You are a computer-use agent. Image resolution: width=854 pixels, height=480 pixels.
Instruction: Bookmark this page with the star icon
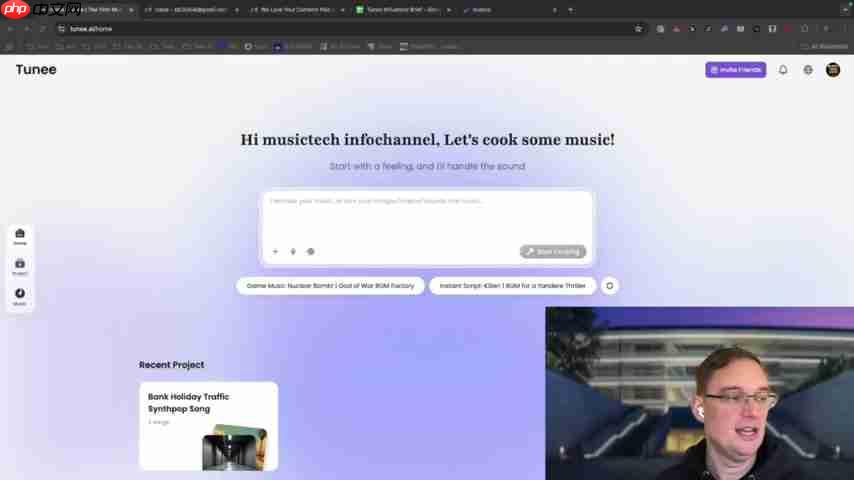click(638, 28)
